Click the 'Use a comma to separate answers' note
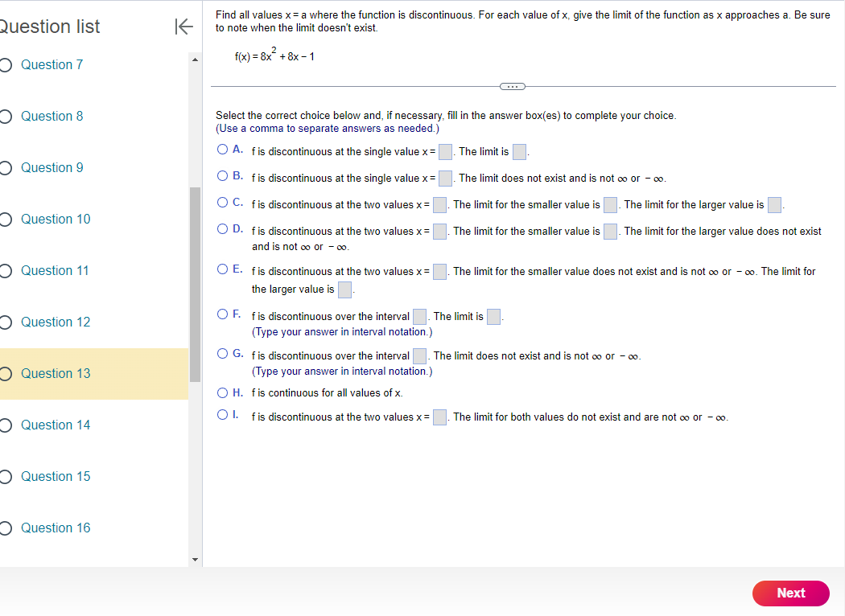 pos(327,129)
